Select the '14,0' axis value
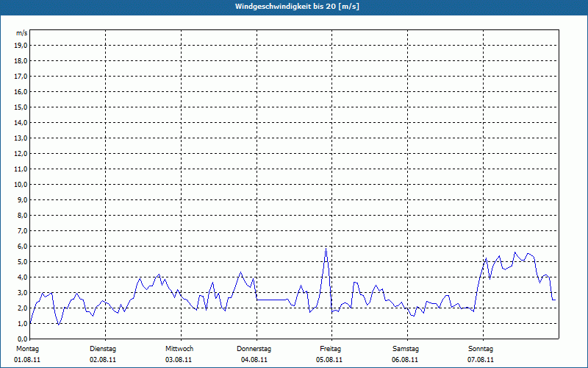 tap(21, 122)
